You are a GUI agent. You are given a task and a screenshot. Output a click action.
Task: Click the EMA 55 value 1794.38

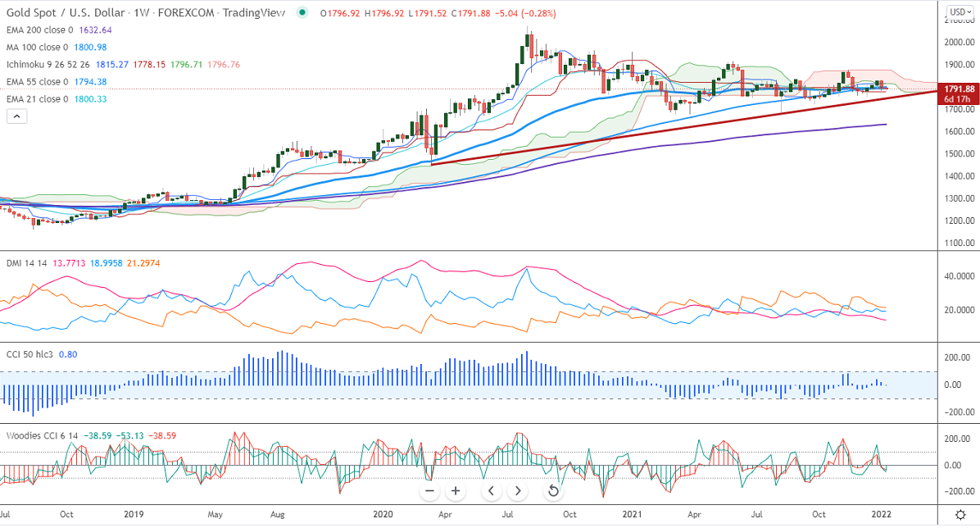click(90, 81)
